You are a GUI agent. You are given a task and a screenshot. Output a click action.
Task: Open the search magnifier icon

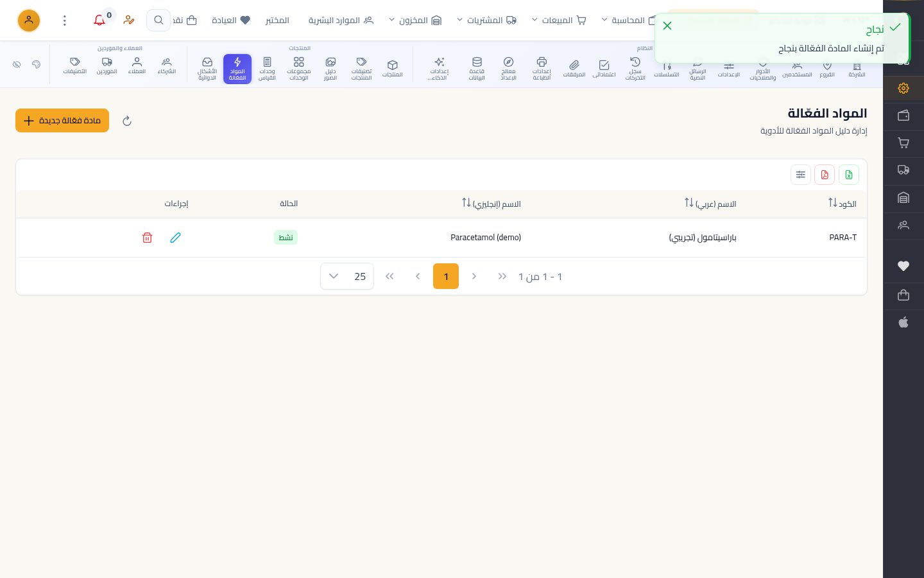(158, 21)
